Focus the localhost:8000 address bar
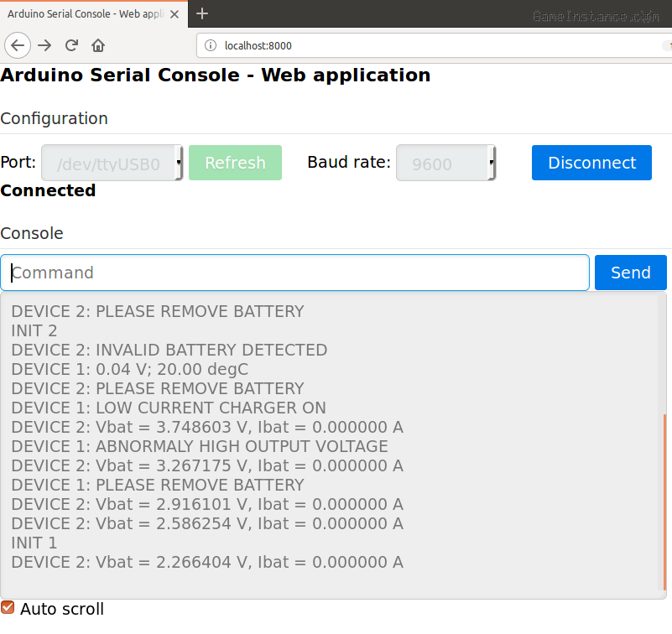Screen dimensions: 672x634 [x=433, y=45]
